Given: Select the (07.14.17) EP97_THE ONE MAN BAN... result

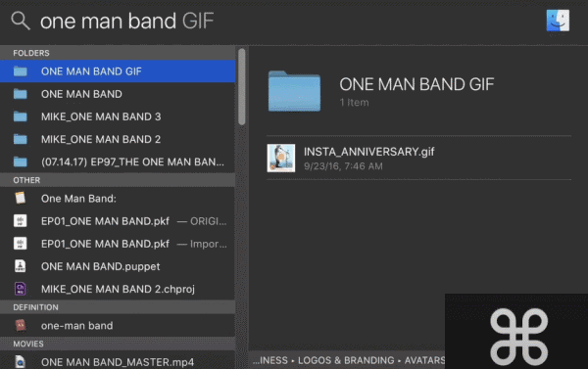Looking at the screenshot, I should [118, 161].
